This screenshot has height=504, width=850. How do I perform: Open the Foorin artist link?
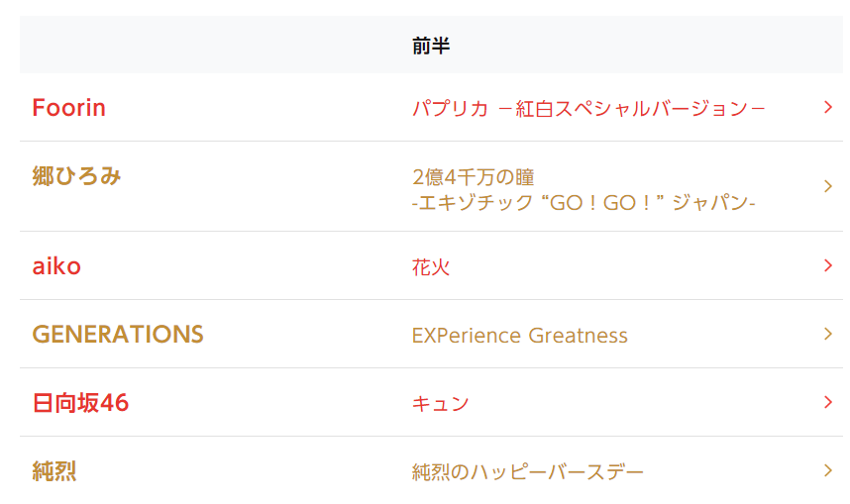68,108
